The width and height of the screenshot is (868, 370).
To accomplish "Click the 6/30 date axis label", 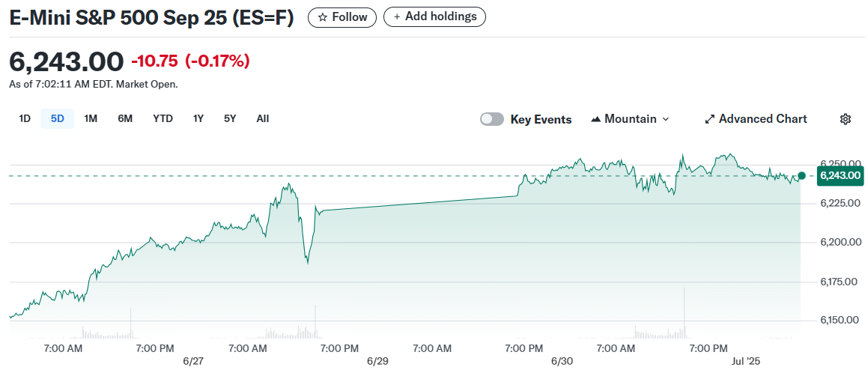I will point(562,361).
